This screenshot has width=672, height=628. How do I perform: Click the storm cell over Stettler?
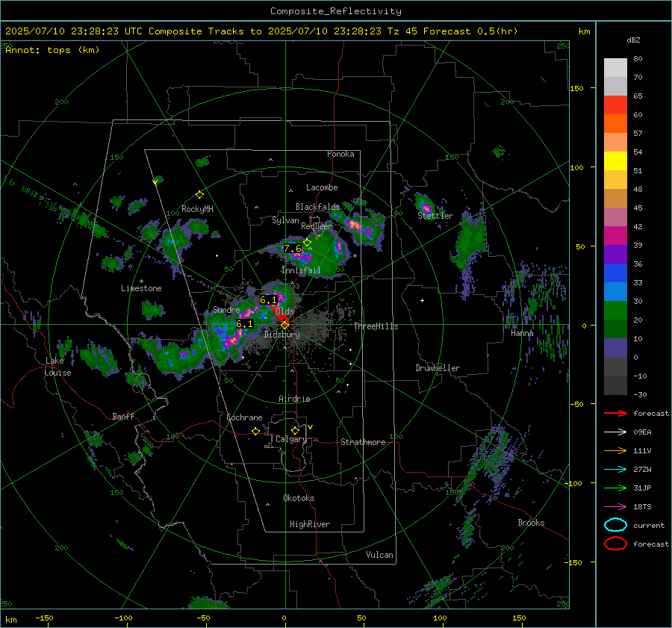(425, 206)
